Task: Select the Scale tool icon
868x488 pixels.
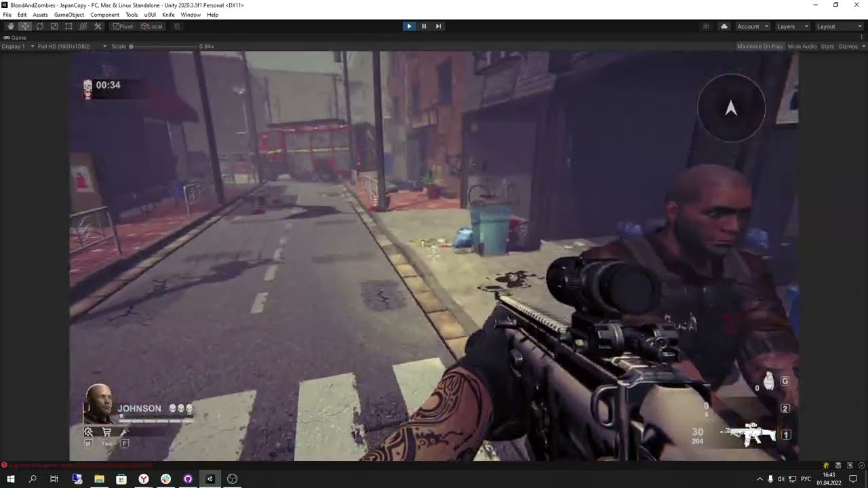Action: point(54,26)
